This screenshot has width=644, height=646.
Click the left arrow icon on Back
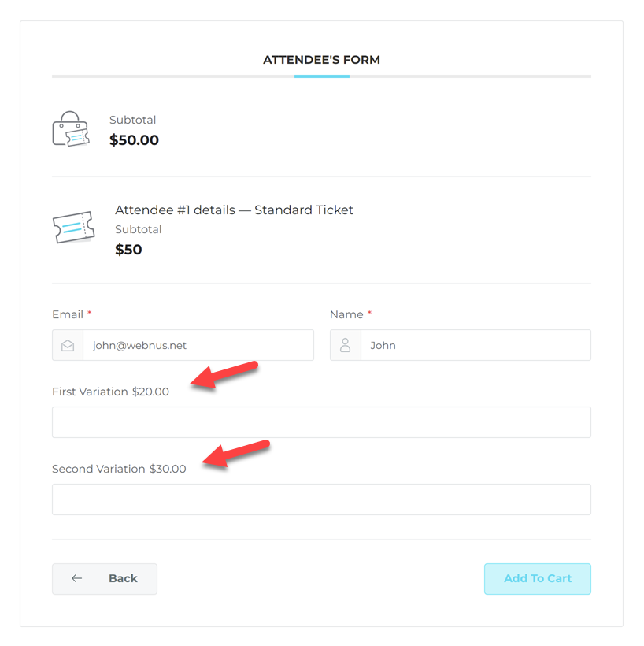click(x=77, y=578)
